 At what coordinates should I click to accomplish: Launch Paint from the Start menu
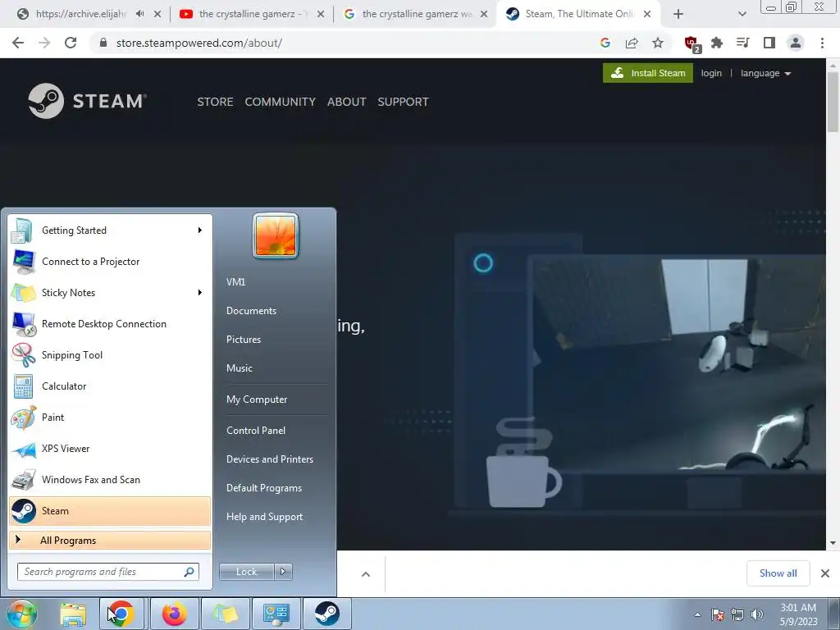coord(110,417)
